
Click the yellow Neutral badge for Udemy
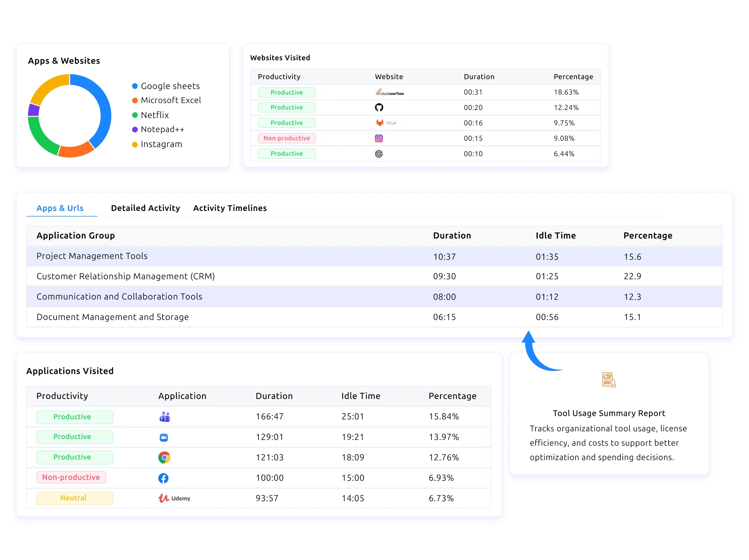[x=75, y=498]
